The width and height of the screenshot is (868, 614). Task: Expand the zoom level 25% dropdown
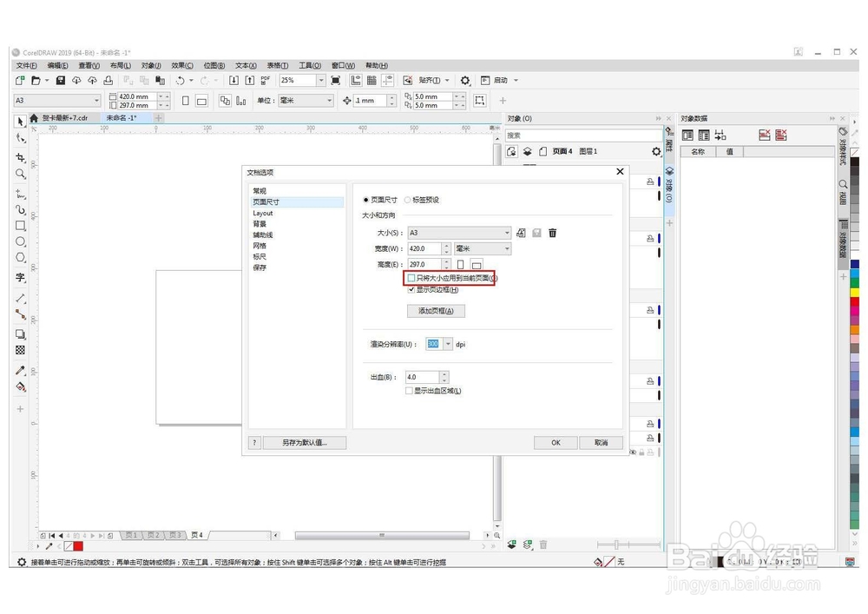point(321,80)
